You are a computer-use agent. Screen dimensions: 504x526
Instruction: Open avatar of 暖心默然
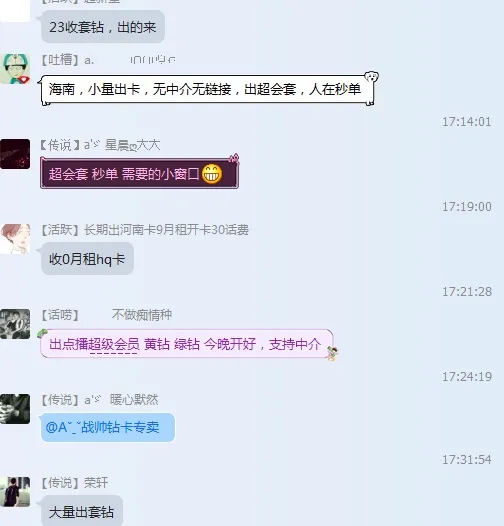coord(15,409)
